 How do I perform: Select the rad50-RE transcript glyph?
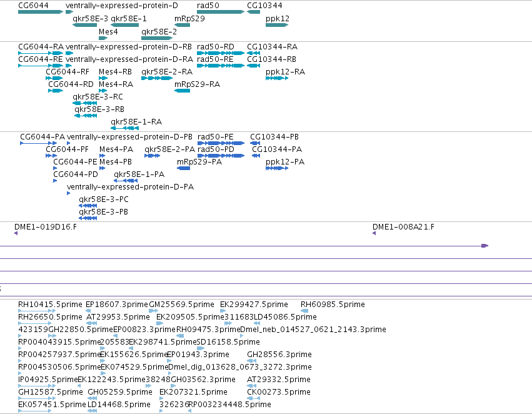coord(221,66)
